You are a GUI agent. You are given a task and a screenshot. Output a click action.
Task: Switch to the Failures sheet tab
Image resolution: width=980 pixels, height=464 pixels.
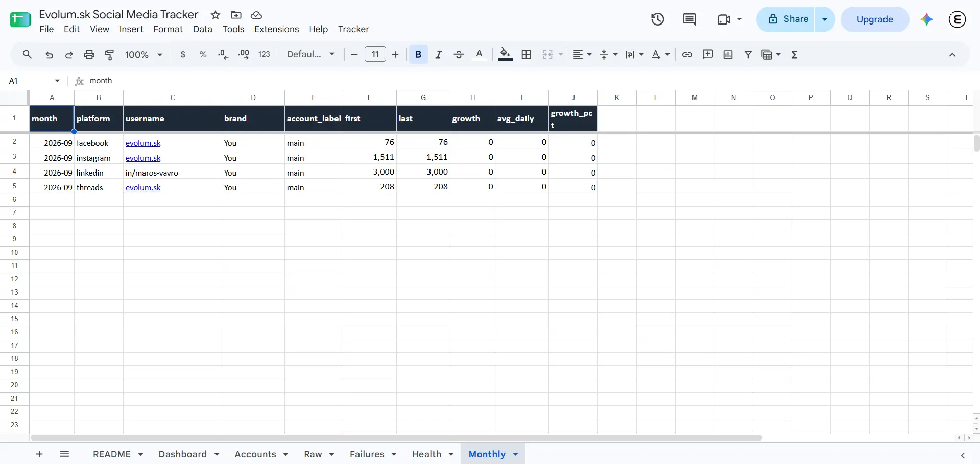click(x=367, y=454)
